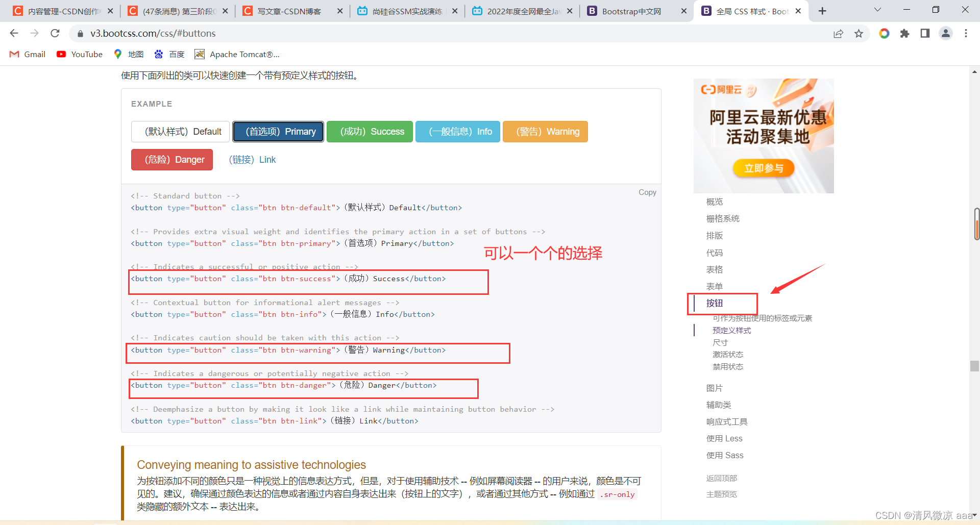
Task: Open the 表单 link in the sidebar
Action: 715,286
